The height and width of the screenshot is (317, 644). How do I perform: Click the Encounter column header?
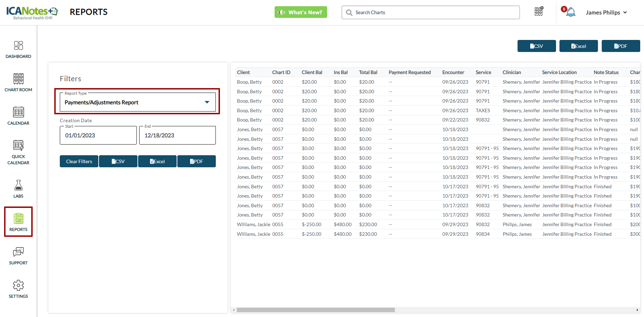(x=453, y=72)
